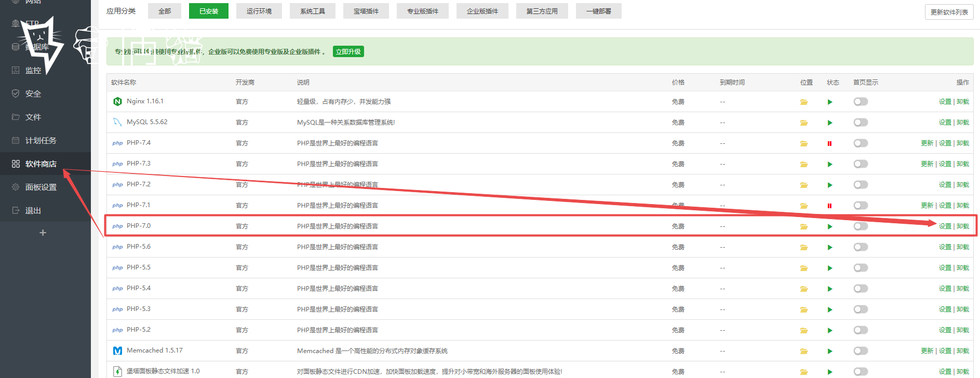This screenshot has width=980, height=378.
Task: Click the PHP-7.1 stopped status pause icon
Action: point(829,206)
